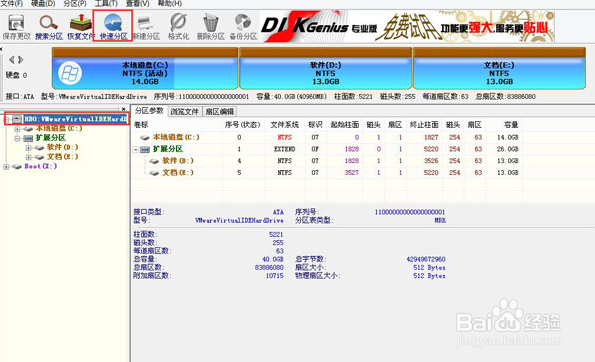Image resolution: width=595 pixels, height=362 pixels.
Task: Click the 14.0GB capacity cell
Action: tap(508, 137)
